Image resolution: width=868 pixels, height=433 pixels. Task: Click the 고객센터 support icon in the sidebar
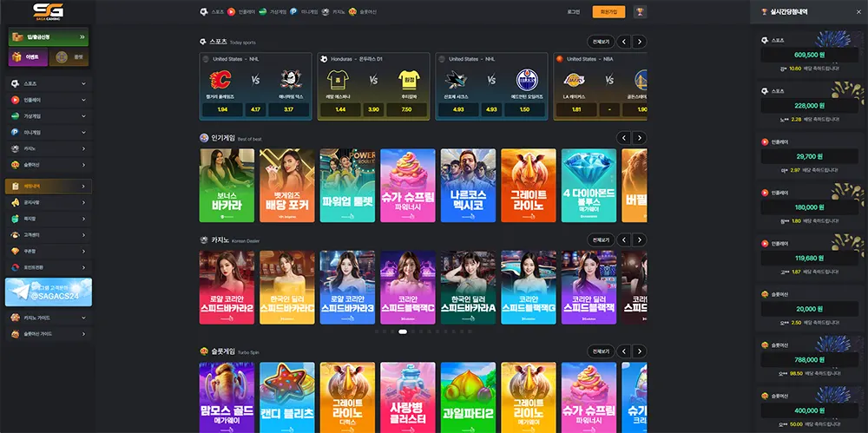coord(15,235)
